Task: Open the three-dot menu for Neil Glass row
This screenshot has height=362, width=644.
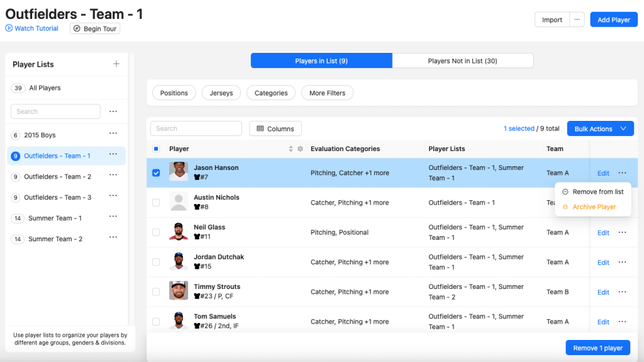Action: (x=622, y=232)
